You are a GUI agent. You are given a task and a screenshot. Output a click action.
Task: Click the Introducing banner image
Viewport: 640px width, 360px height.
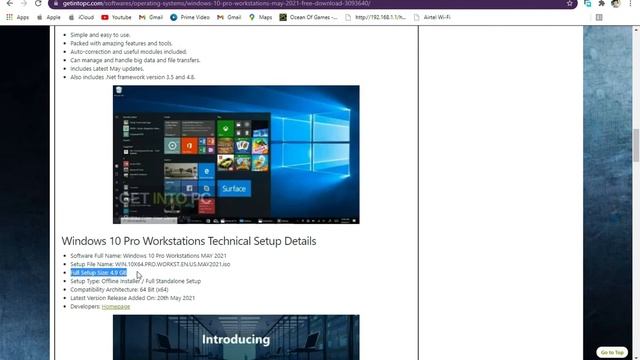click(x=236, y=337)
